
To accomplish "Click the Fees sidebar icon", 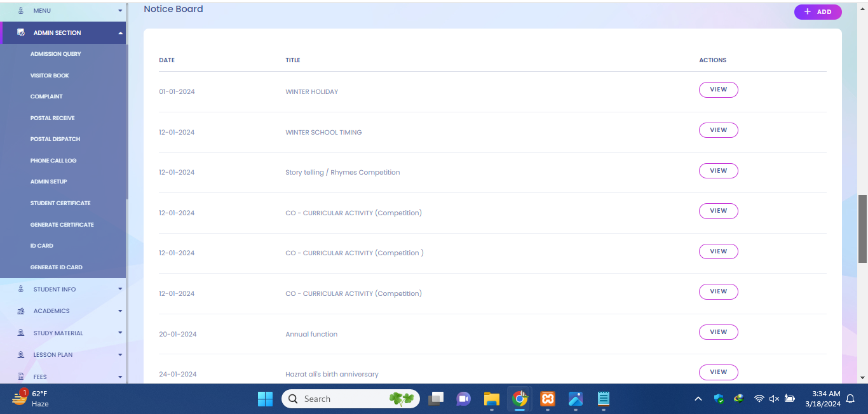I will (x=21, y=377).
